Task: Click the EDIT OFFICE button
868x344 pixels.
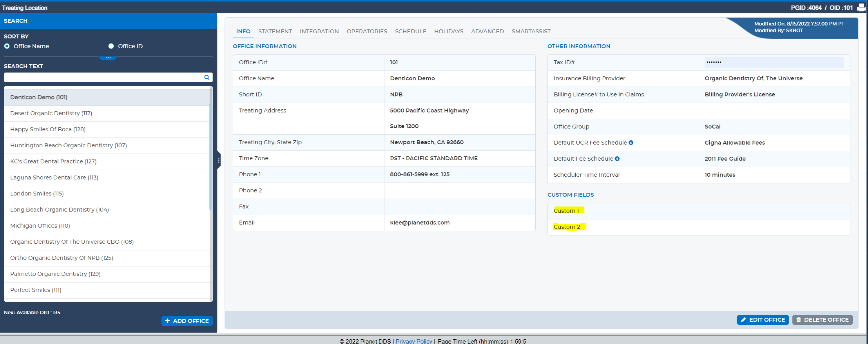Action: pyautogui.click(x=763, y=320)
